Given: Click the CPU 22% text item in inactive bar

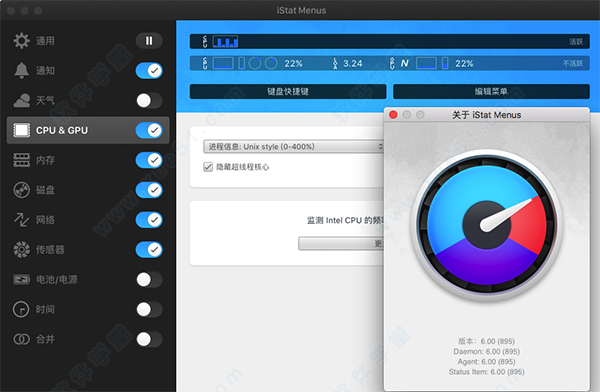Looking at the screenshot, I should pyautogui.click(x=293, y=64).
